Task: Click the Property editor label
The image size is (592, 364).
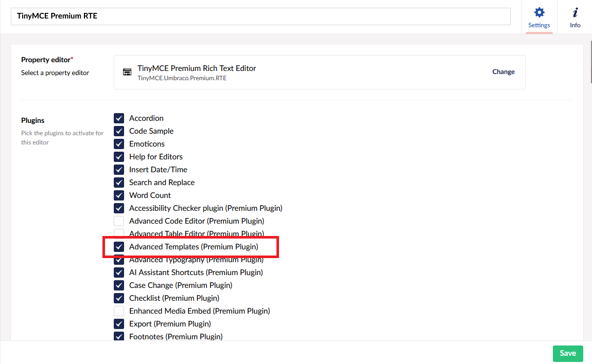Action: click(x=46, y=60)
